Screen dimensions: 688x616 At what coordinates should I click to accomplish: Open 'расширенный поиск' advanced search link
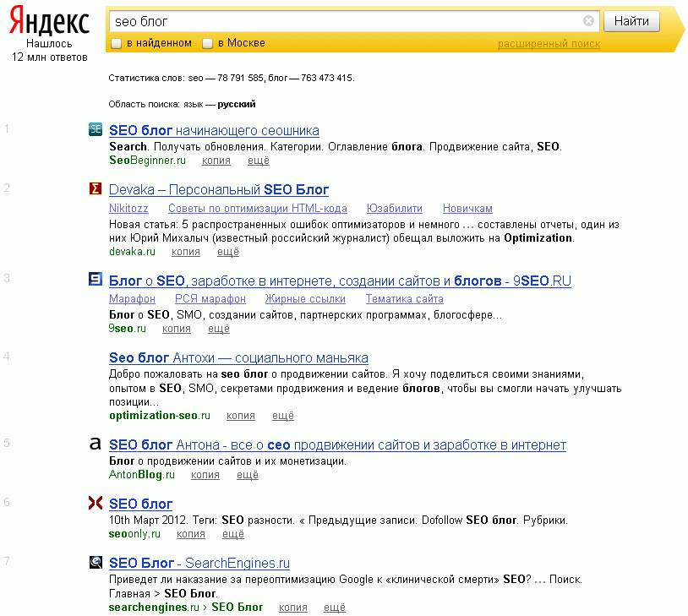(x=549, y=44)
